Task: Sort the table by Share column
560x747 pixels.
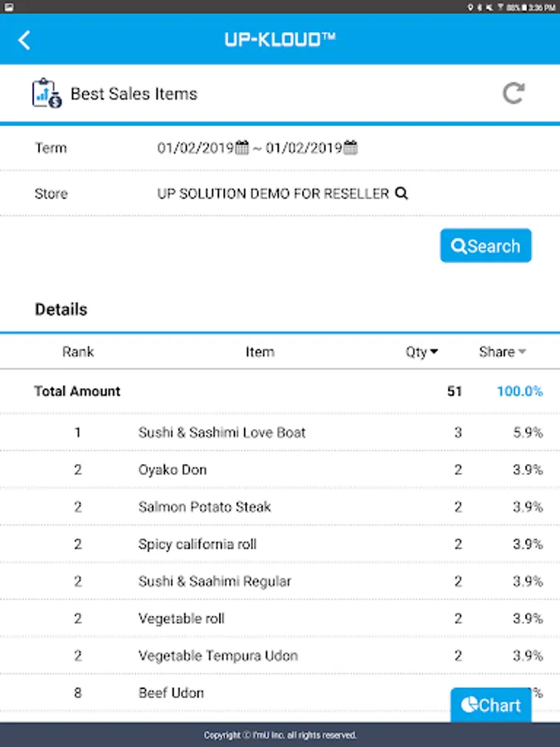Action: coord(502,352)
